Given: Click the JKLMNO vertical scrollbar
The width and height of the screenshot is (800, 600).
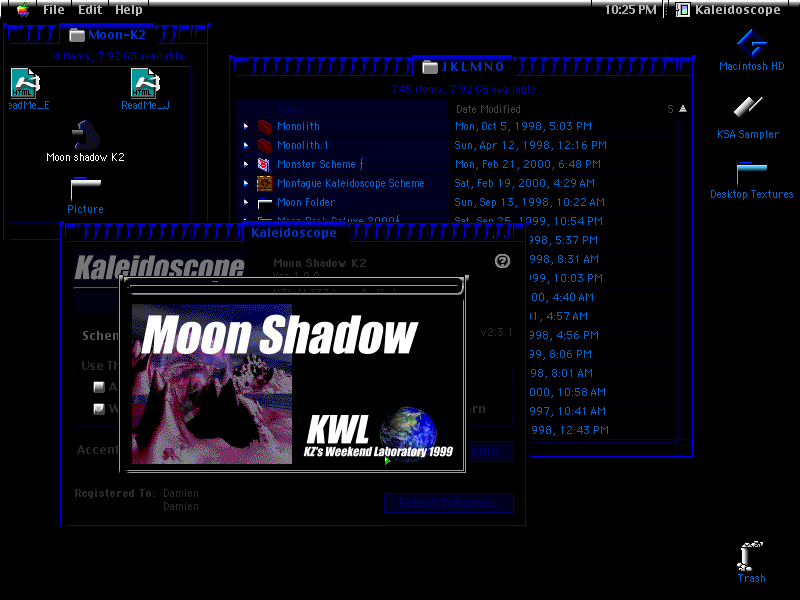Looking at the screenshot, I should click(x=683, y=278).
